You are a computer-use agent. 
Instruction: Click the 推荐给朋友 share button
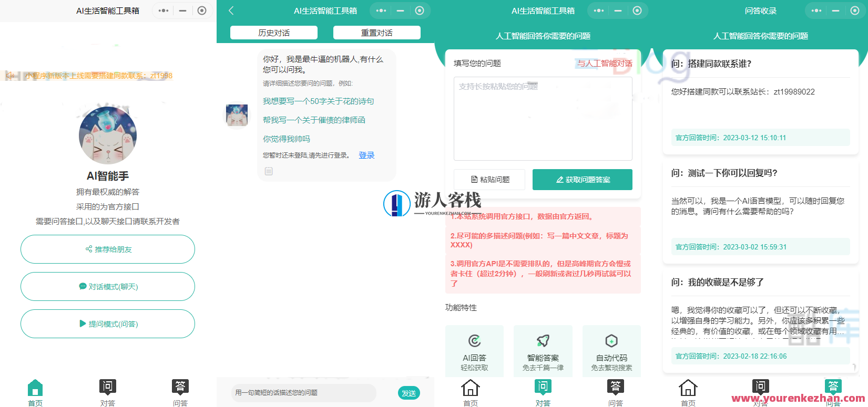[x=108, y=249]
